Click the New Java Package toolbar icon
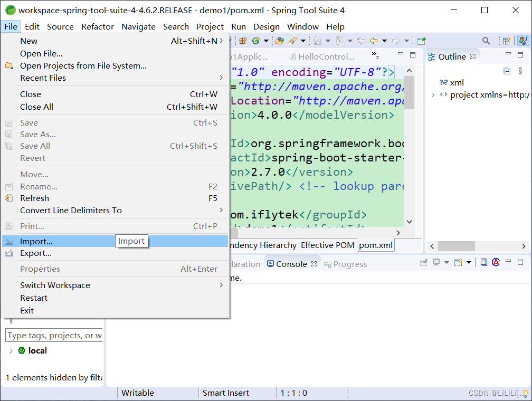 pyautogui.click(x=243, y=41)
